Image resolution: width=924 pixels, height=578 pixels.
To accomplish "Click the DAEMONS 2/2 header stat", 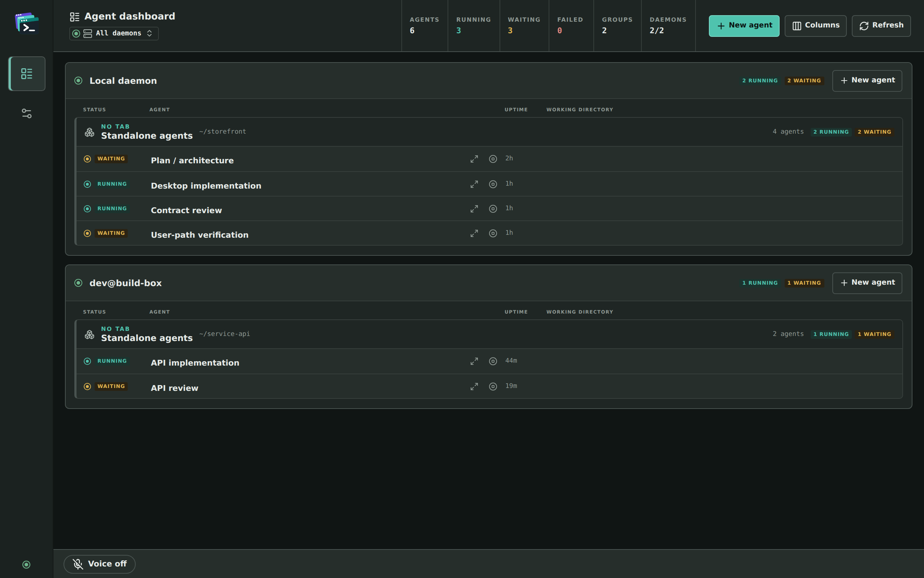I will point(668,26).
